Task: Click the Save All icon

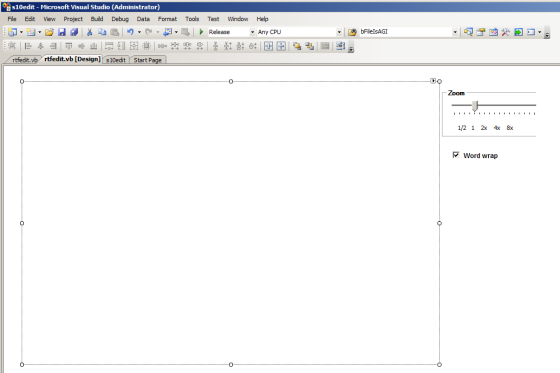Action: [x=74, y=32]
